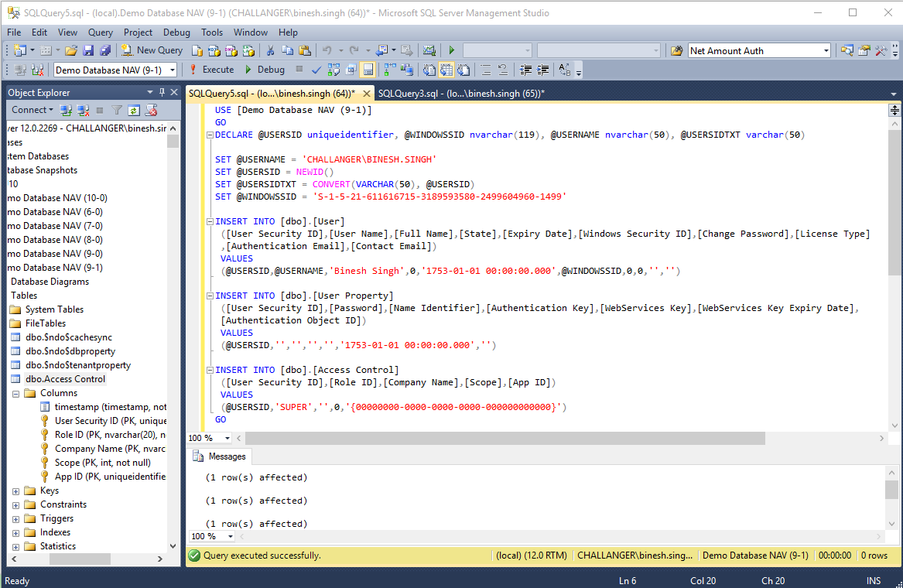Image resolution: width=903 pixels, height=588 pixels.
Task: Expand the Keys node of dbo.Access Control
Action: coord(15,490)
